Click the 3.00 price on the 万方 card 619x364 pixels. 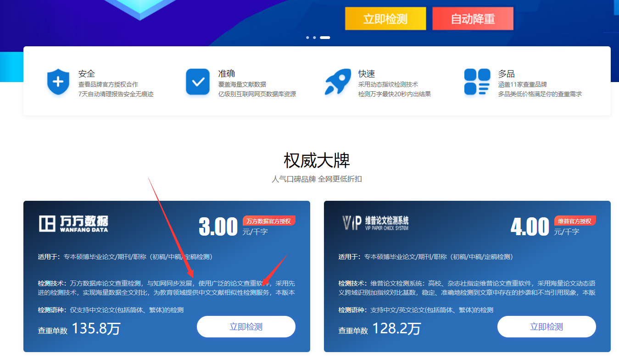pyautogui.click(x=218, y=227)
